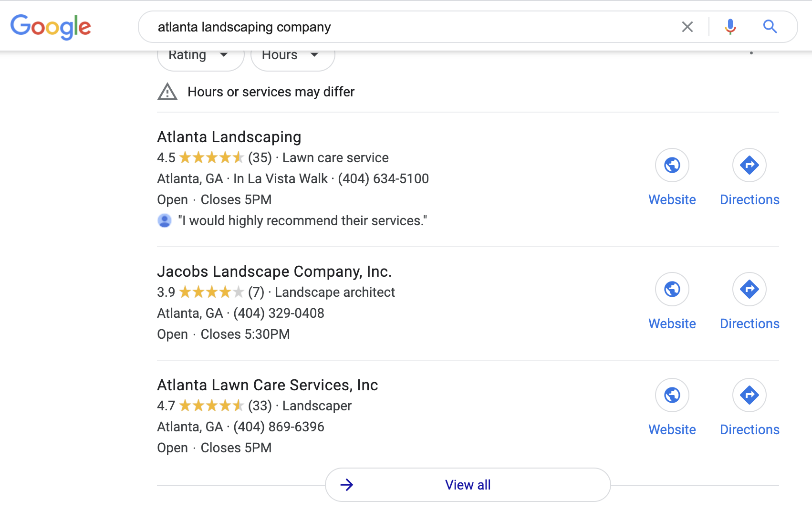Click the blue search magnifier icon
This screenshot has width=812, height=511.
click(770, 27)
